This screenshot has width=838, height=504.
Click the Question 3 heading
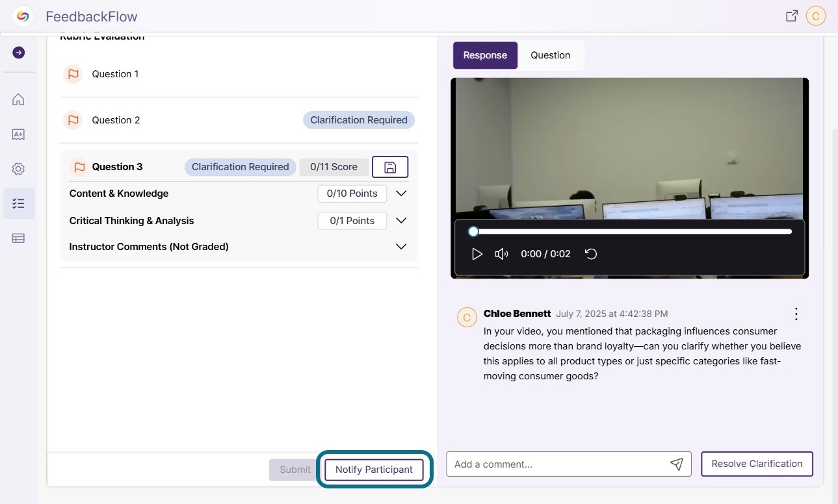point(117,167)
